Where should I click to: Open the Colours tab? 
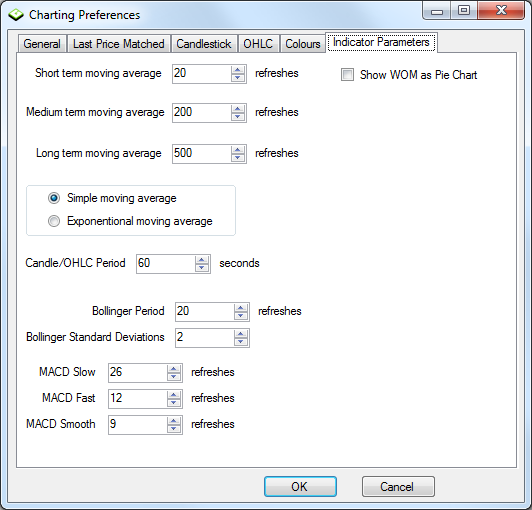303,44
